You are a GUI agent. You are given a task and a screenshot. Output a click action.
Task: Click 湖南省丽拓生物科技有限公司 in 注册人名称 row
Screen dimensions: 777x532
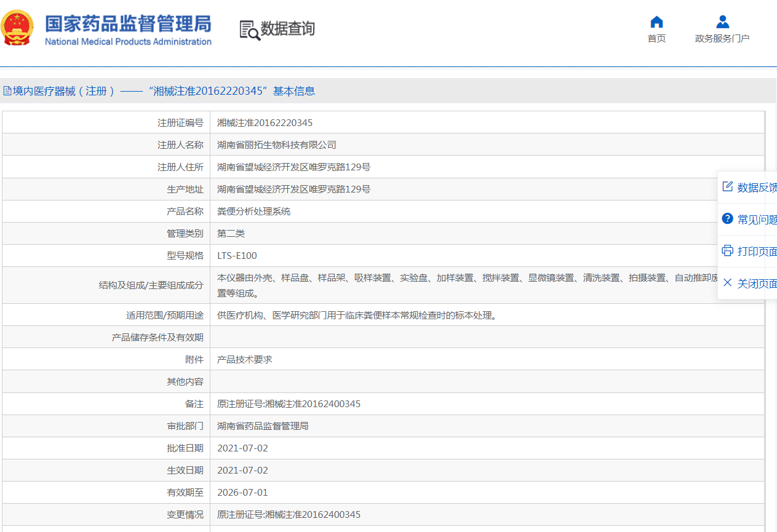coord(277,145)
